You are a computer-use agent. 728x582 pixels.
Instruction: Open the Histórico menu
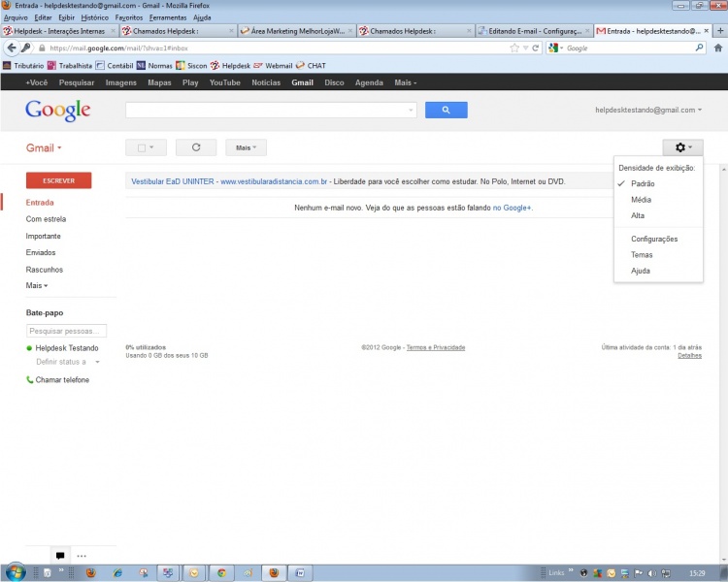pos(95,17)
